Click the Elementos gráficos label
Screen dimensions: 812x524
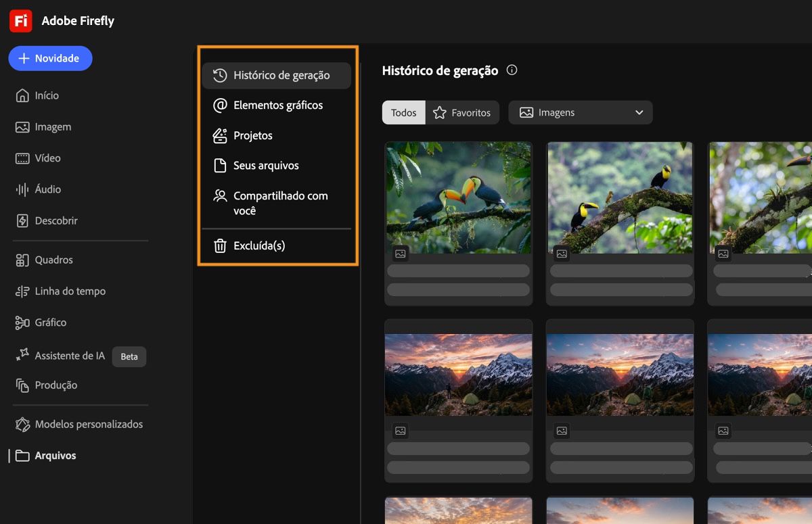[278, 105]
